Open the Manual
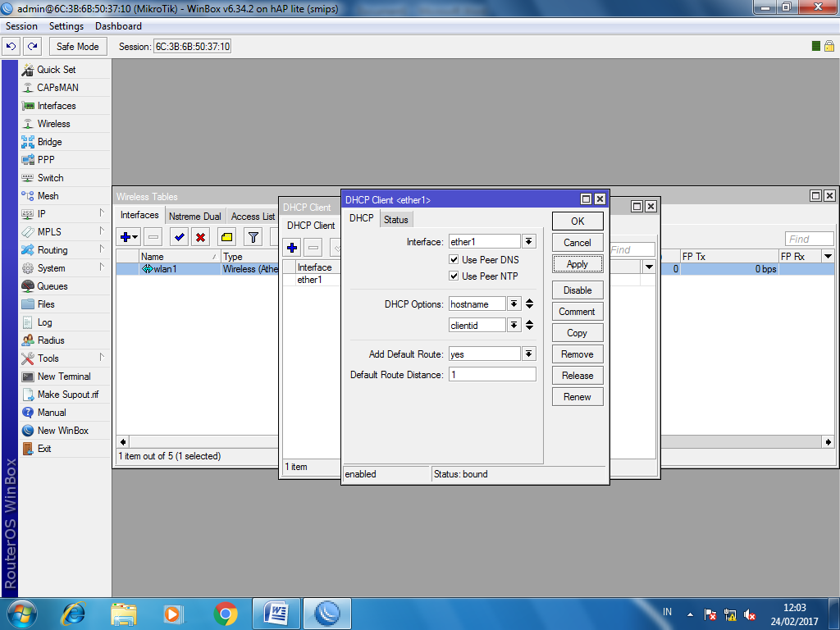 point(52,413)
